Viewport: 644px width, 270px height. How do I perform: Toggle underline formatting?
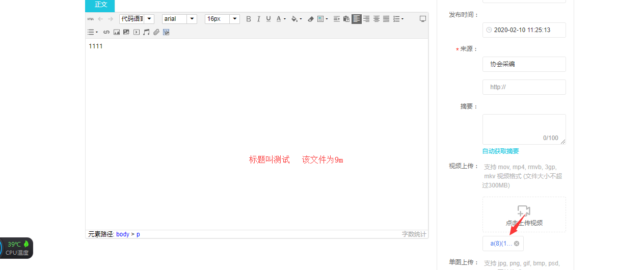coord(269,19)
